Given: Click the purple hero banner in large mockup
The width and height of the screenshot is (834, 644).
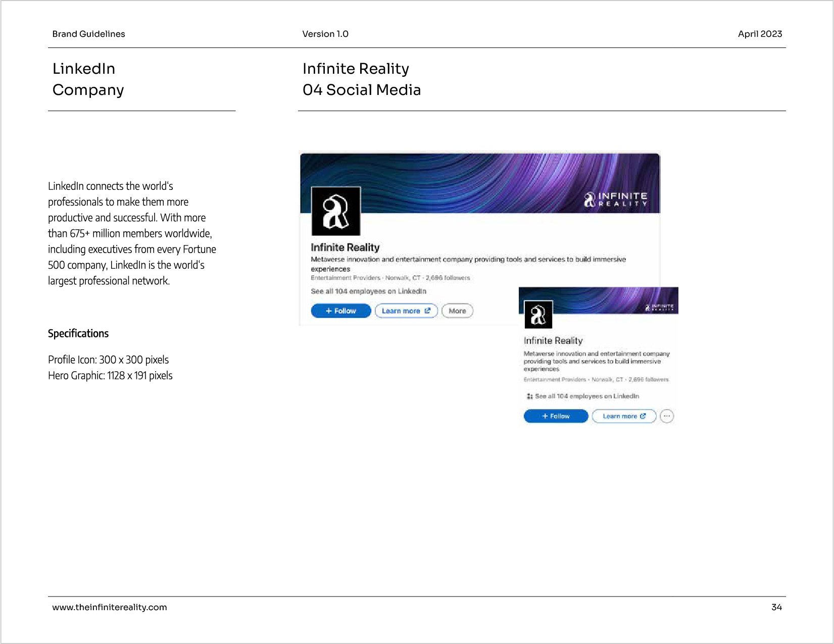Looking at the screenshot, I should point(480,183).
